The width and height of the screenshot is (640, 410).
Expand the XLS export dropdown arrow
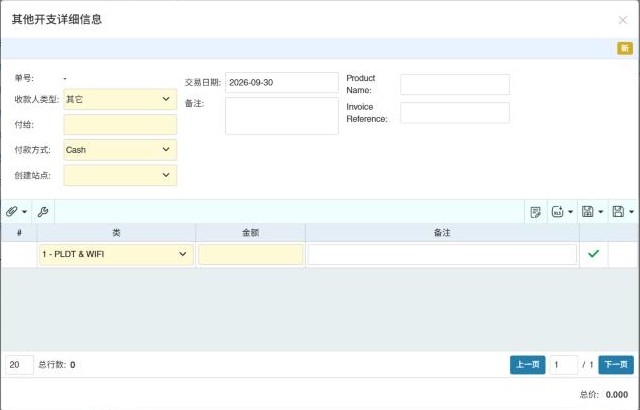pyautogui.click(x=571, y=212)
